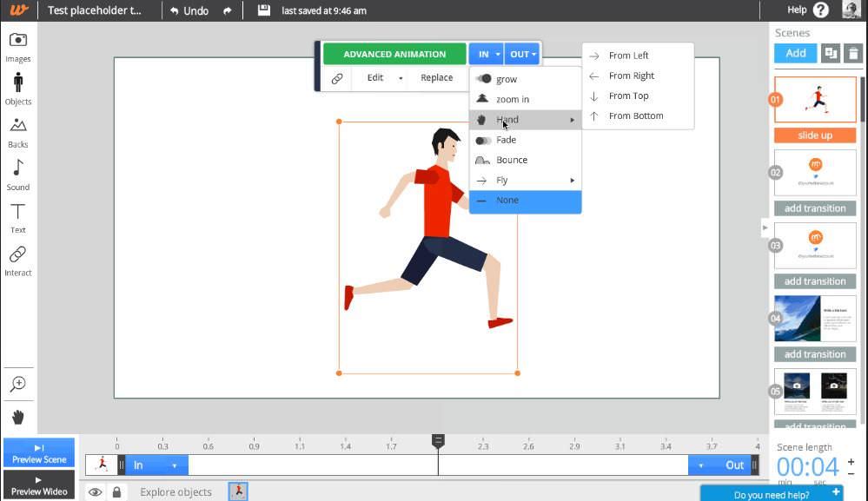Toggle object visibility eye icon
Screen dimensions: 868x501
tap(95, 492)
